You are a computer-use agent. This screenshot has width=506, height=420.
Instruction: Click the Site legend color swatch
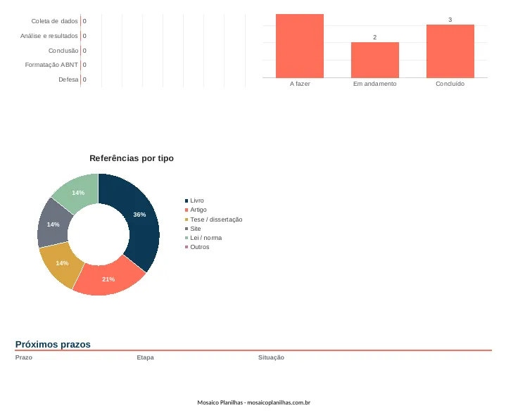(x=186, y=229)
